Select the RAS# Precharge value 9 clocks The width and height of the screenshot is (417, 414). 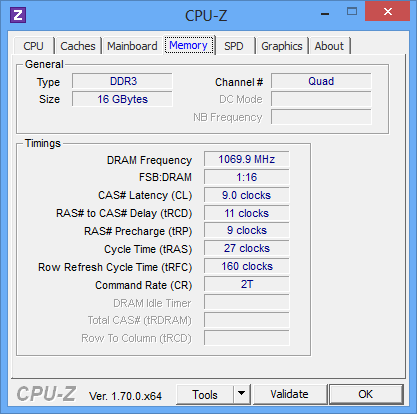click(247, 230)
